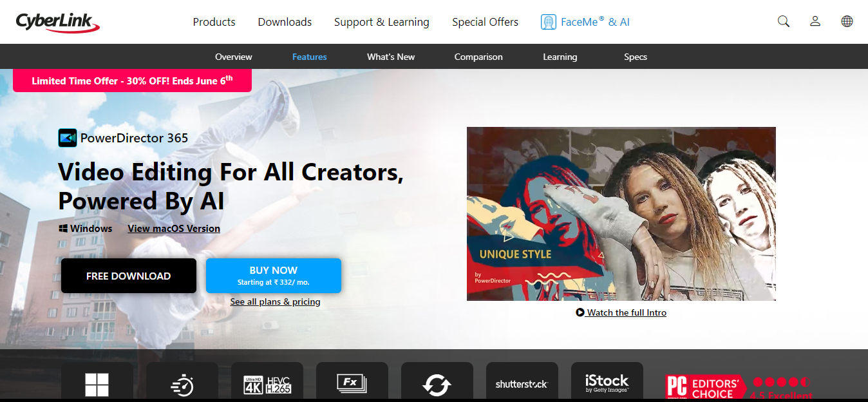Switch to the Features tab

click(x=310, y=57)
